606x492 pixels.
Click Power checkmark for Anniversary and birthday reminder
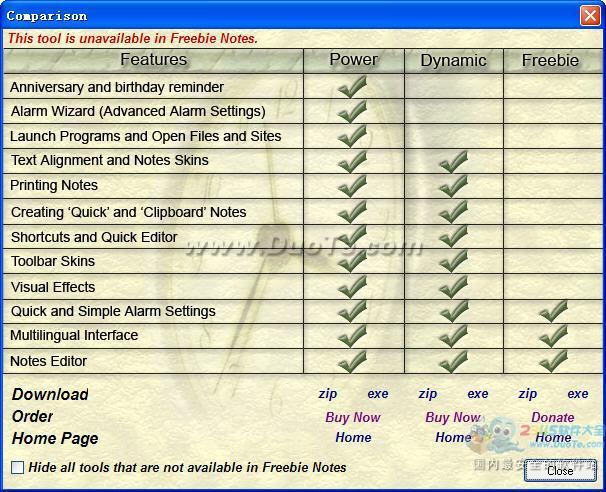click(352, 87)
